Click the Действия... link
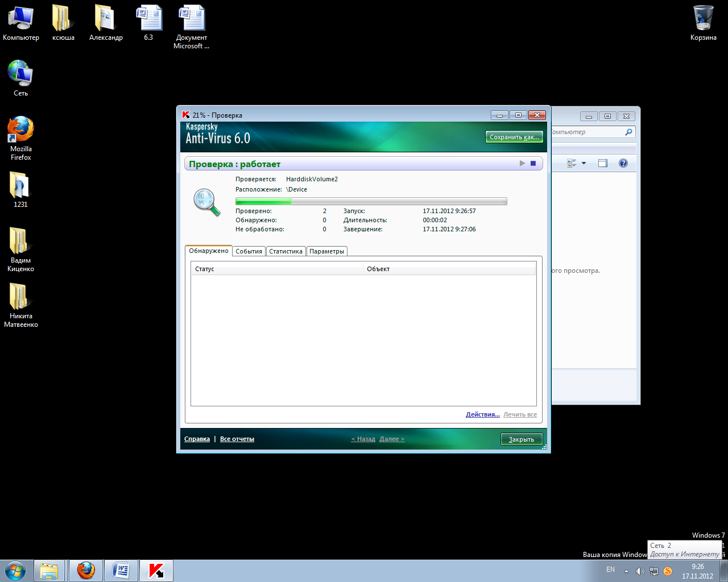Viewport: 728px width, 582px height. point(483,414)
